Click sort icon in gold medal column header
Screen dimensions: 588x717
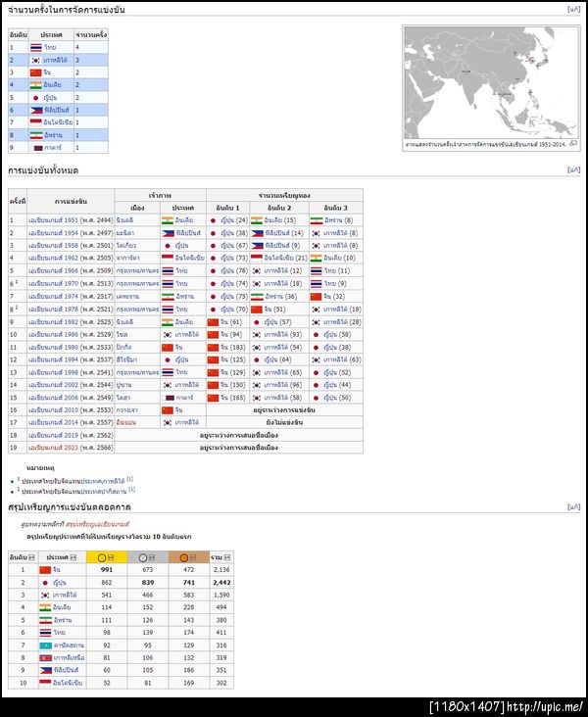[111, 557]
